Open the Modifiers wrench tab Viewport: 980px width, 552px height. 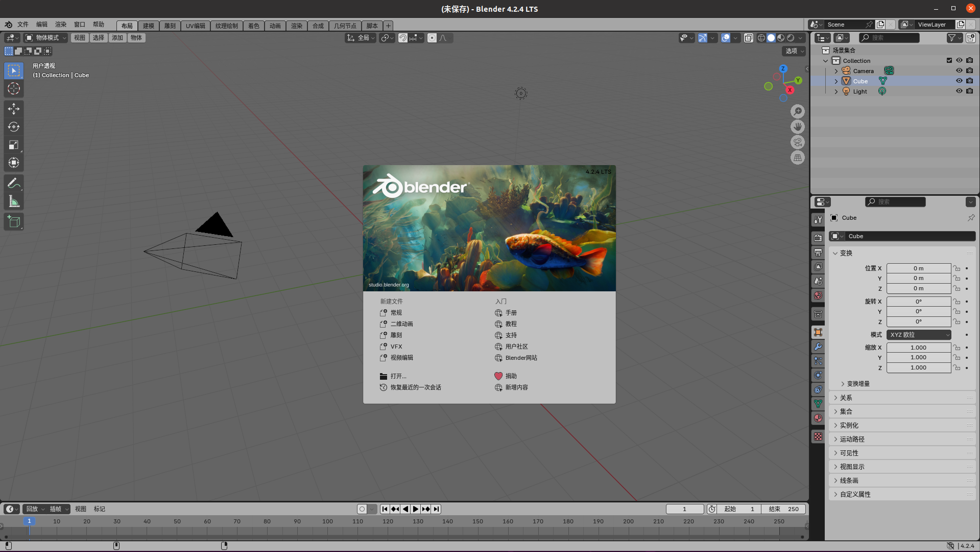(818, 347)
